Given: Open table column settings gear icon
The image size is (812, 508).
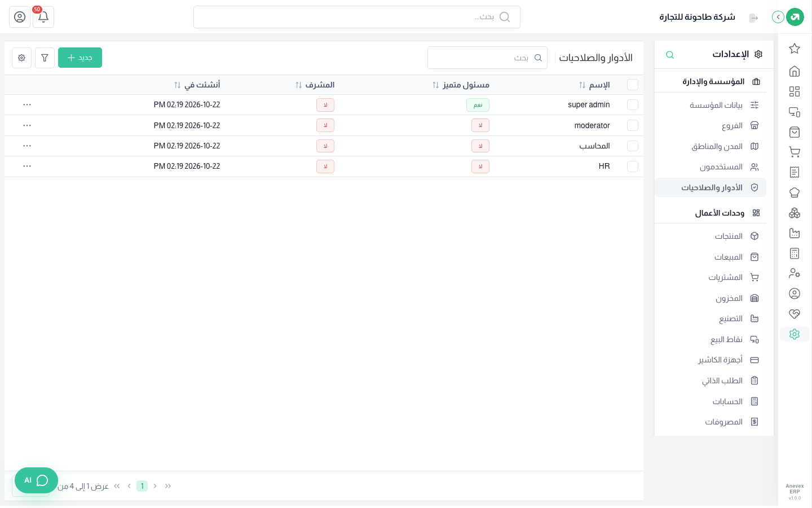Looking at the screenshot, I should click(21, 58).
